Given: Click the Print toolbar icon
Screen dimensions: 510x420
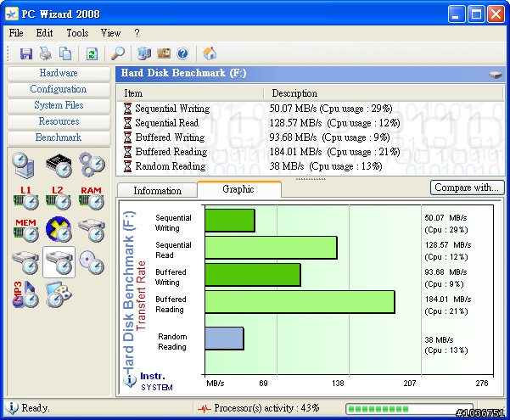Looking at the screenshot, I should (x=46, y=53).
